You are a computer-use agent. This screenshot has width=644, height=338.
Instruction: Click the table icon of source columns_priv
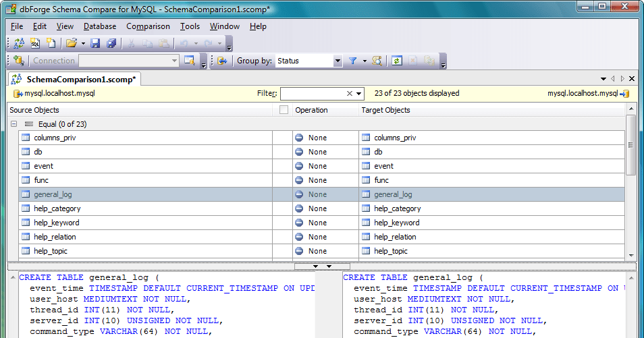(26, 138)
